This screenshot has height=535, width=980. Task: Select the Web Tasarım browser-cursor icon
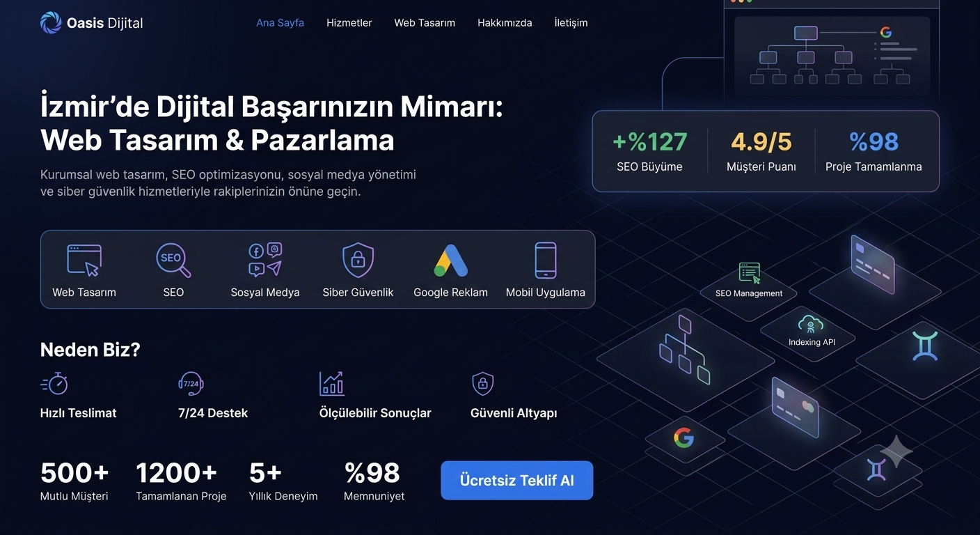tap(84, 261)
